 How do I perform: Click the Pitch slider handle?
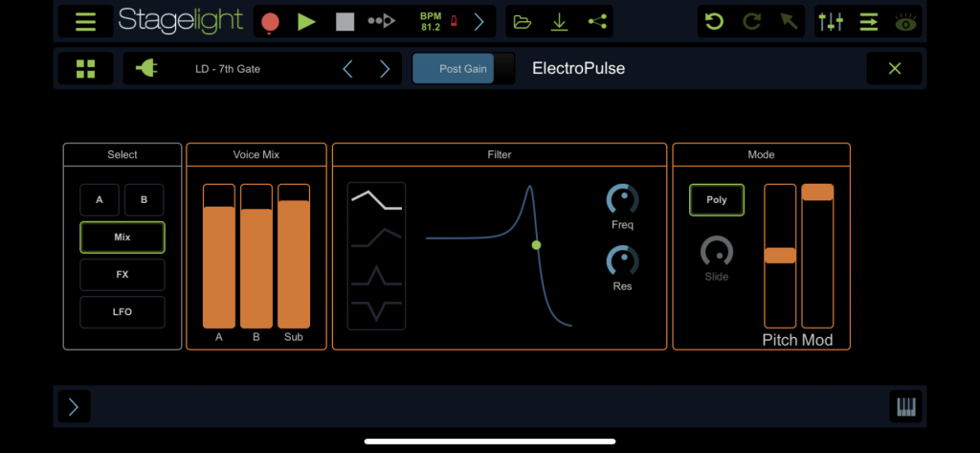pyautogui.click(x=780, y=256)
